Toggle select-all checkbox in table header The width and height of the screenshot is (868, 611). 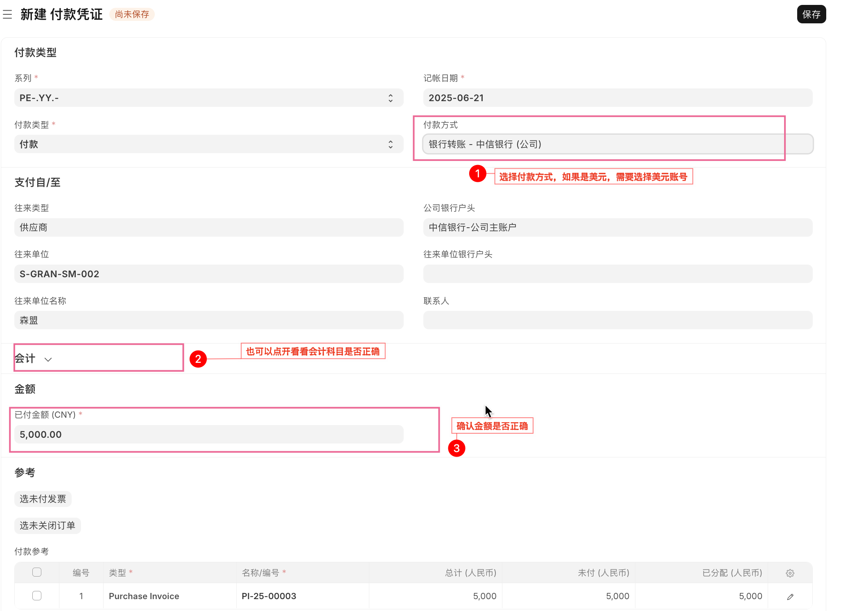pyautogui.click(x=37, y=572)
